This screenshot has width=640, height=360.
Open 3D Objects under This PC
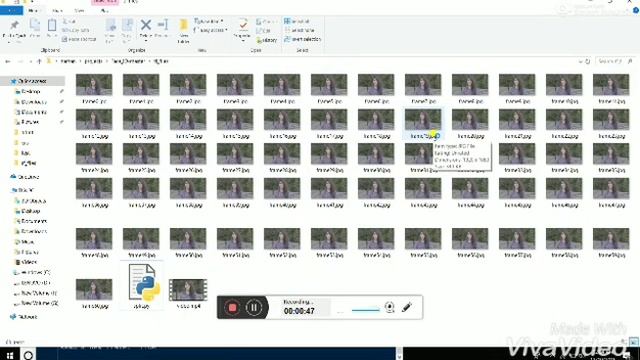pos(33,201)
